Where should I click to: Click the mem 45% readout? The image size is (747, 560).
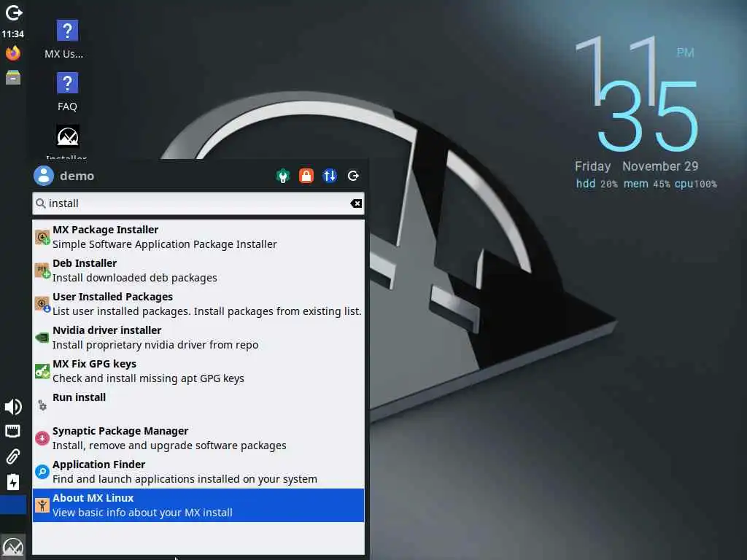(646, 184)
